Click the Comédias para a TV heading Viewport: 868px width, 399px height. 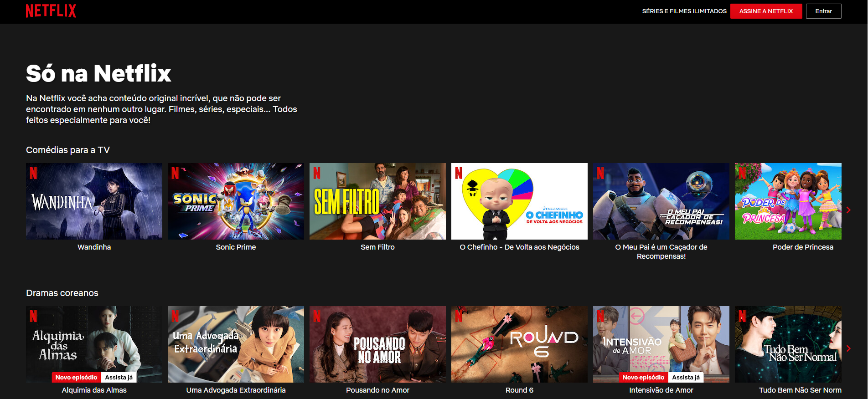[68, 150]
